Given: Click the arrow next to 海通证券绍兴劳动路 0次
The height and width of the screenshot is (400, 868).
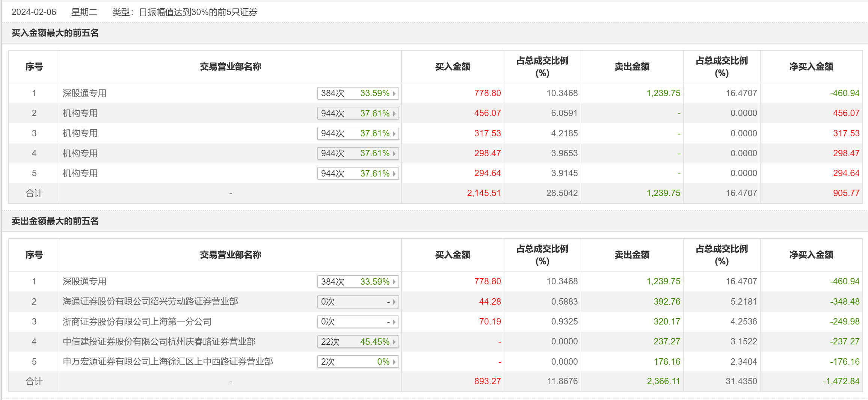Looking at the screenshot, I should pos(394,302).
